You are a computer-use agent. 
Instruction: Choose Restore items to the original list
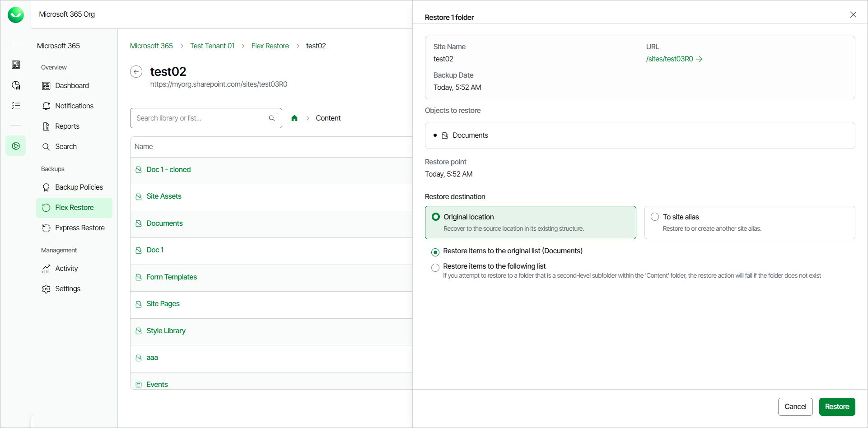tap(435, 252)
